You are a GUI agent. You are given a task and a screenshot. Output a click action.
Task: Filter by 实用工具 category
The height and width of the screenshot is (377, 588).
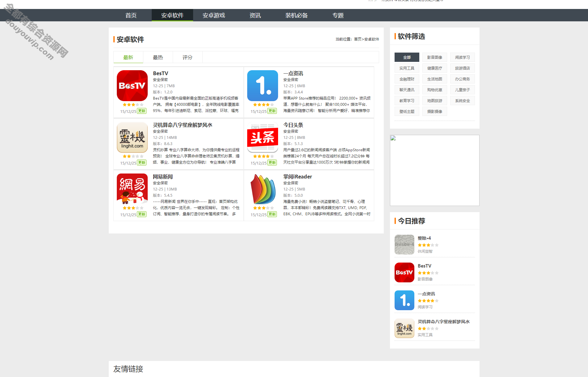click(407, 68)
